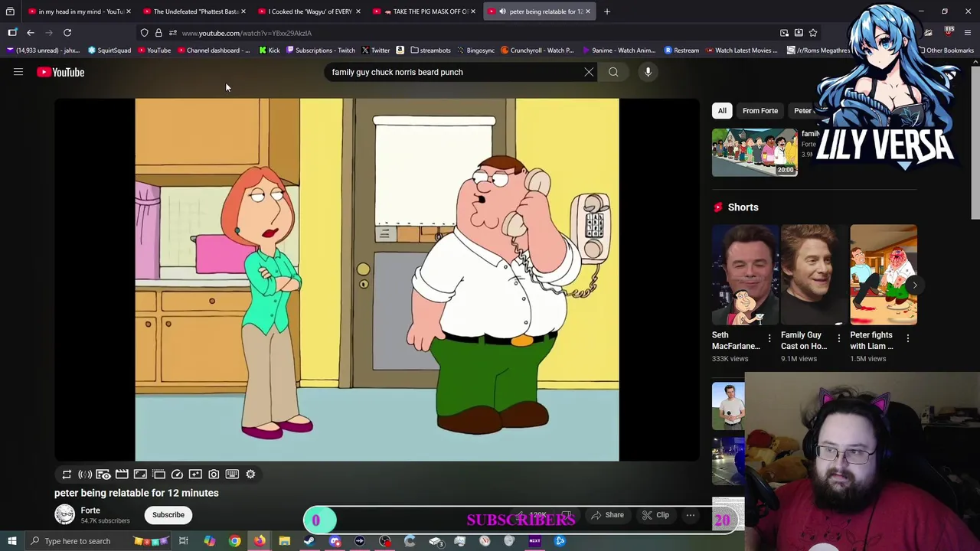
Task: Switch to 'I Cooked the Wagyu' tab
Action: click(x=309, y=11)
